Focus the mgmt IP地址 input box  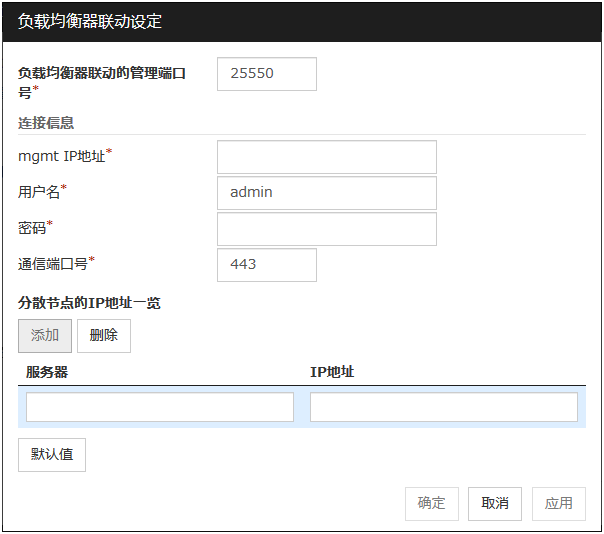point(326,157)
